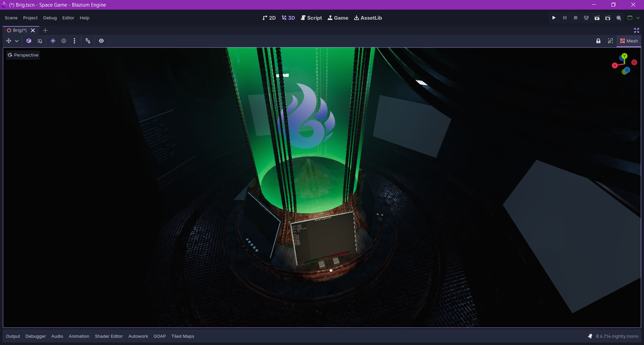644x345 pixels.
Task: Add a new scene tab
Action: tap(45, 30)
